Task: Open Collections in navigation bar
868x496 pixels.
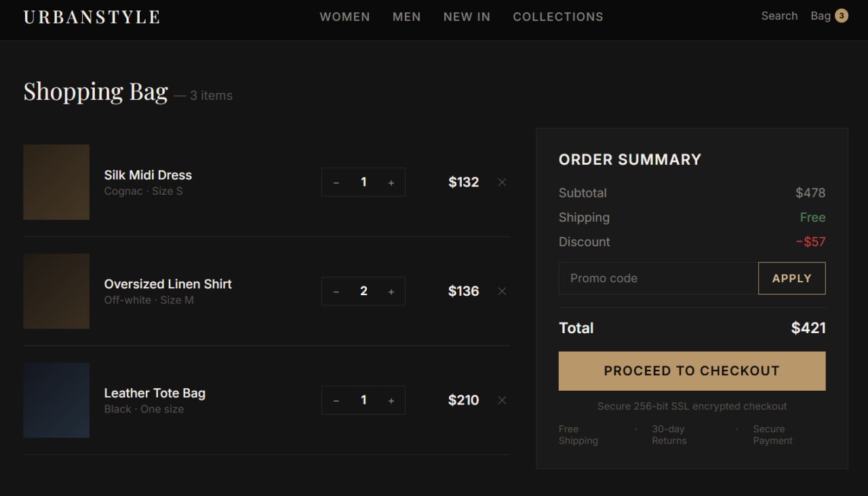Action: [x=557, y=17]
